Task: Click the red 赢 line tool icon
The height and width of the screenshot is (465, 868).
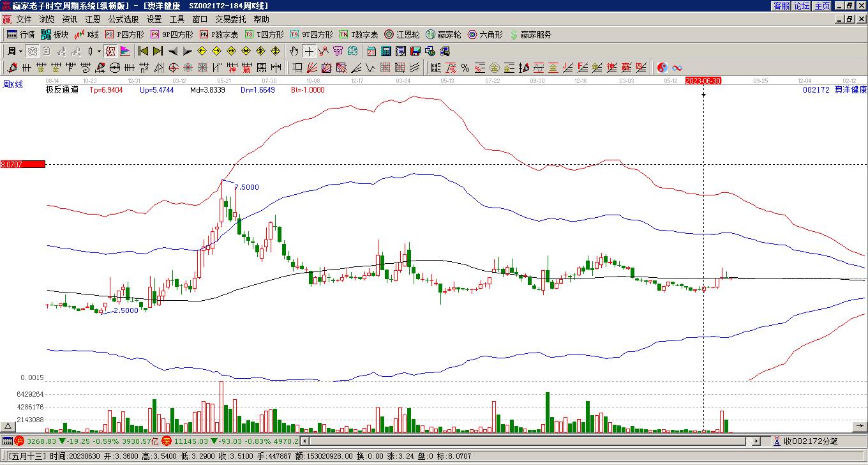Action: (x=246, y=68)
